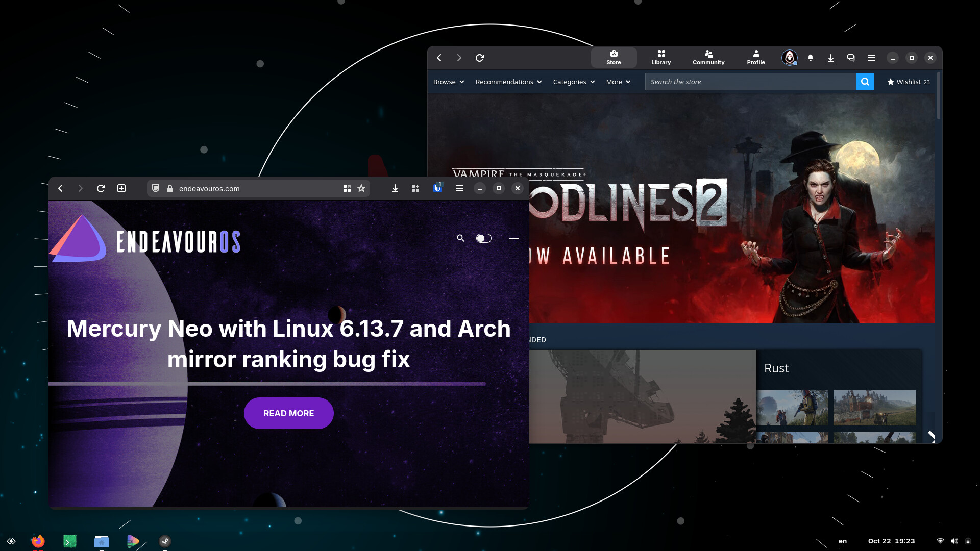Bookmark endeavouros.com with the star icon
This screenshot has height=551, width=980.
tap(361, 188)
